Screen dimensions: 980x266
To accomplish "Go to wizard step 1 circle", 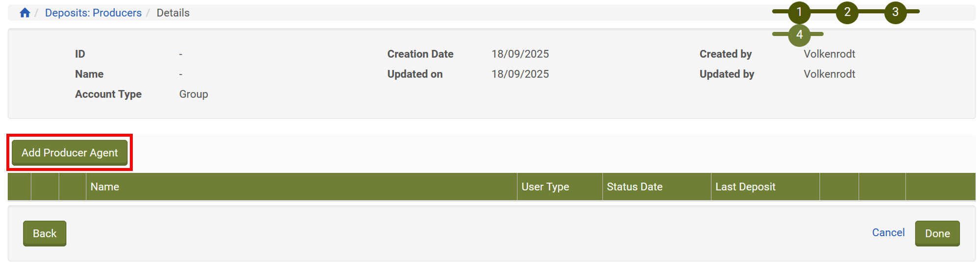I will (x=799, y=12).
